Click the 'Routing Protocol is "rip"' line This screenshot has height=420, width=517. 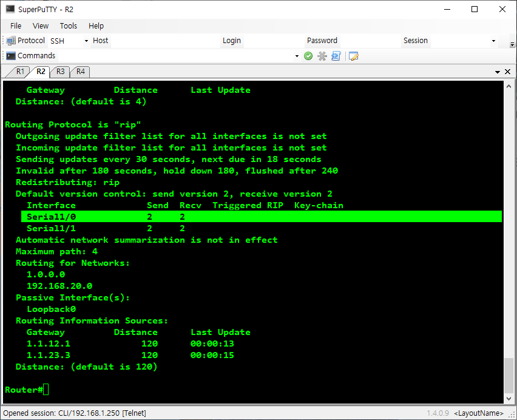pyautogui.click(x=73, y=124)
